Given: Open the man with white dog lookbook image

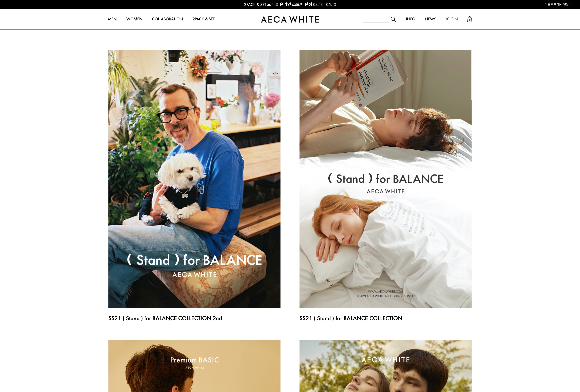Looking at the screenshot, I should pos(194,179).
